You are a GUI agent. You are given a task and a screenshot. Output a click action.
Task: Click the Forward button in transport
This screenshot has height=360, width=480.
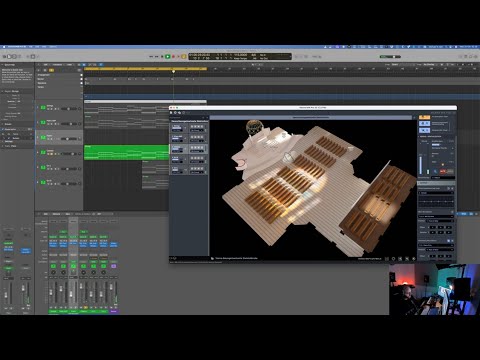click(156, 57)
